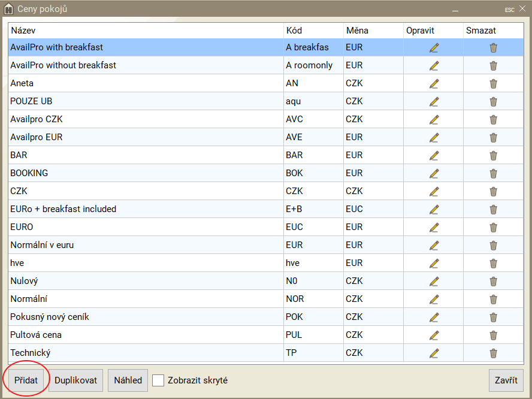Delete the Nulový price list with trash icon
This screenshot has width=532, height=399.
click(493, 282)
